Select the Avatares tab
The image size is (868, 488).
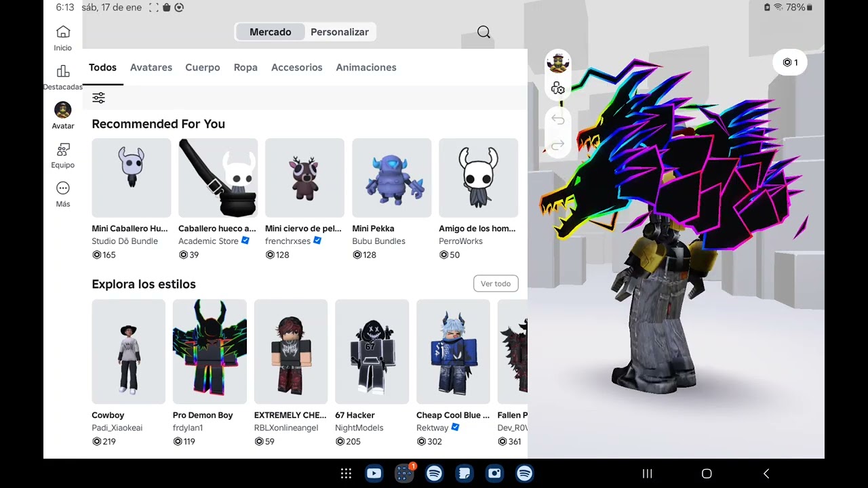(151, 67)
